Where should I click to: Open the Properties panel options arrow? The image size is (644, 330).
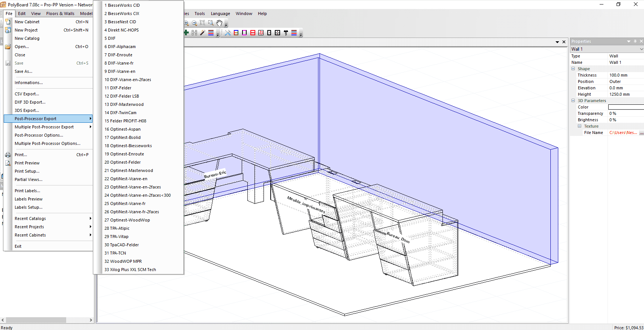(x=629, y=41)
